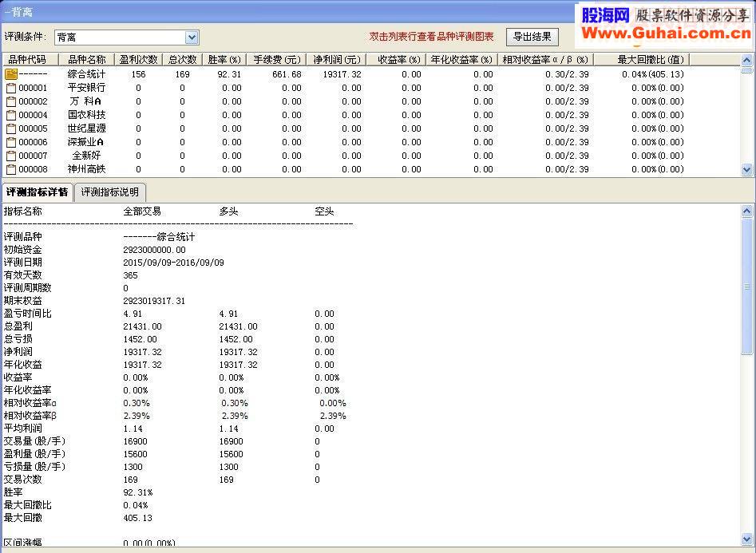Viewport: 756px width, 553px height.
Task: Click the 评测日期 range 2015/09/09-2016/09/09
Action: coord(173,263)
